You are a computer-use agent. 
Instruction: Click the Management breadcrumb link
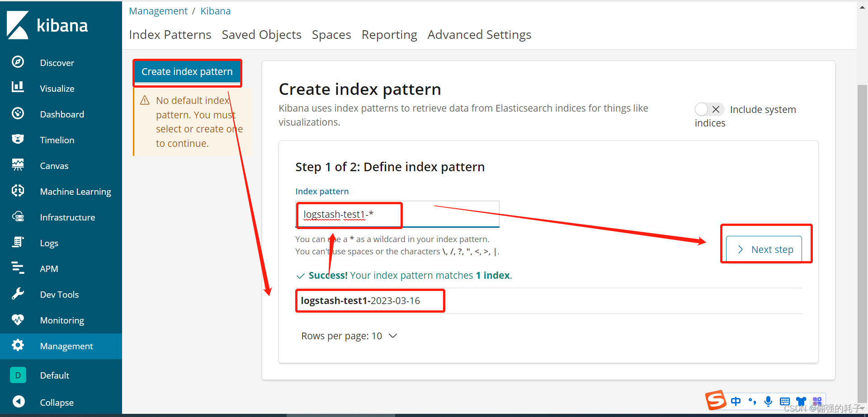pos(158,11)
